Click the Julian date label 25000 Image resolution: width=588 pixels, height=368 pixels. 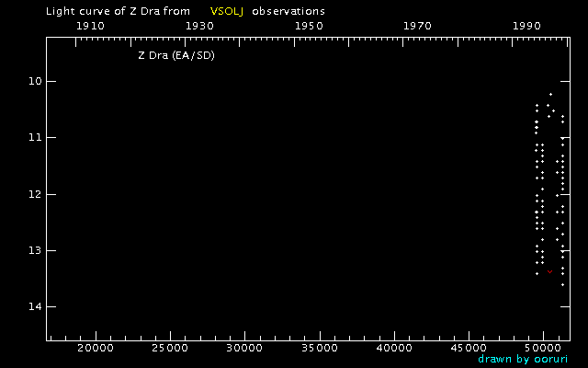pos(170,348)
